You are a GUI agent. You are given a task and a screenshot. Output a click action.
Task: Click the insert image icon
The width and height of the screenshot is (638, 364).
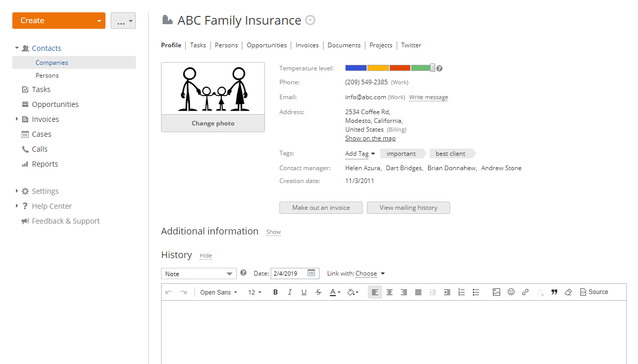[497, 292]
